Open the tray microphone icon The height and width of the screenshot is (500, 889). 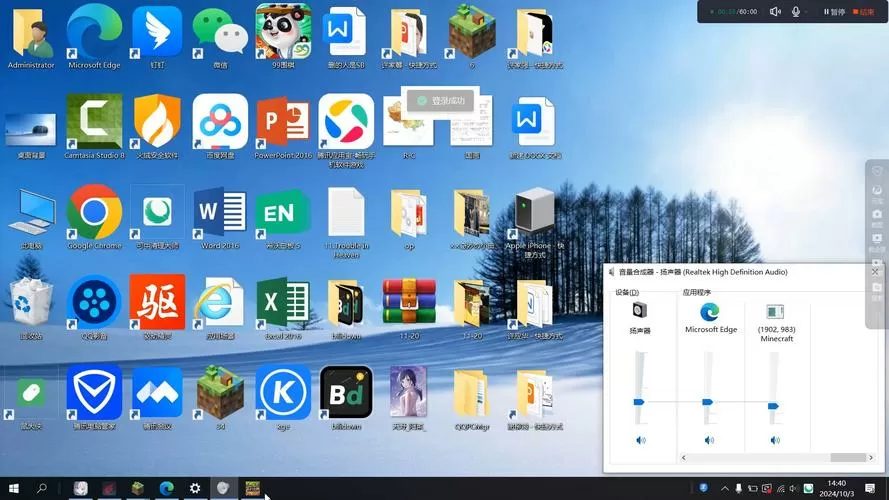pyautogui.click(x=739, y=488)
